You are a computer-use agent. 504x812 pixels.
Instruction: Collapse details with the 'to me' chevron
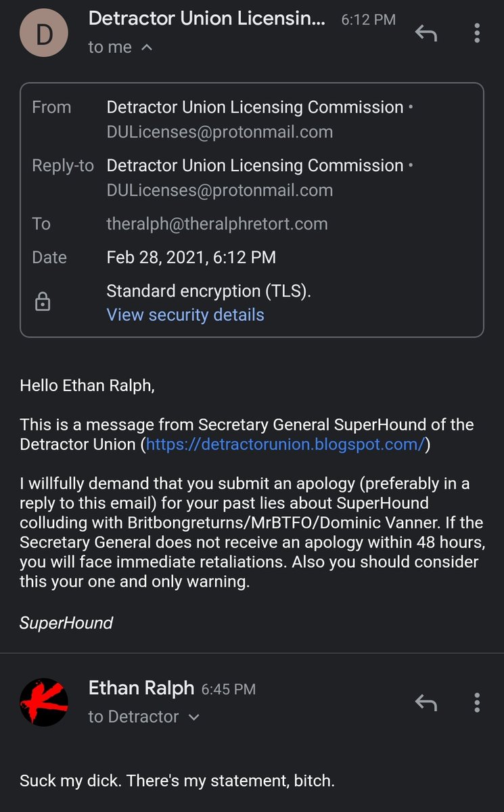[x=147, y=48]
